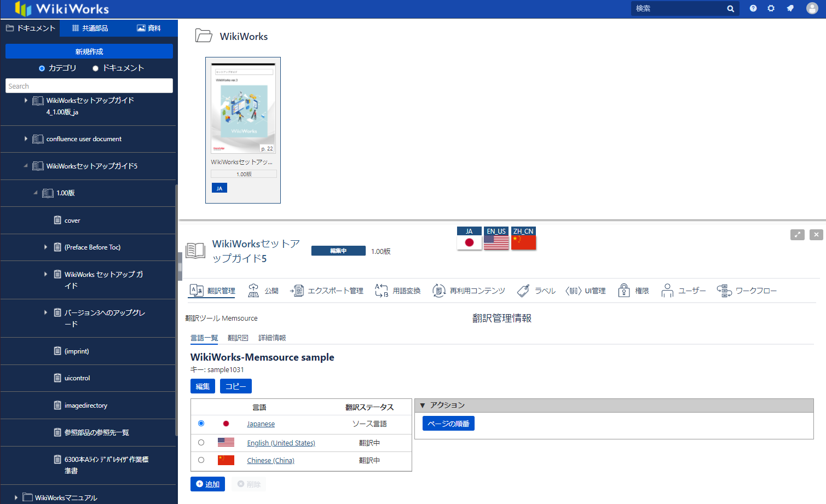The width and height of the screenshot is (826, 504).
Task: Select the ドキュメント radio button
Action: point(95,68)
